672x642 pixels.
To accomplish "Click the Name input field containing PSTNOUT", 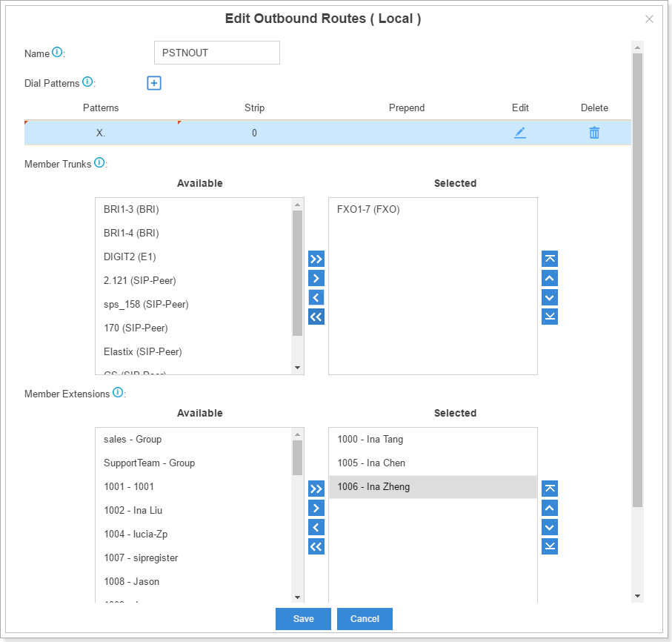I will (x=217, y=53).
